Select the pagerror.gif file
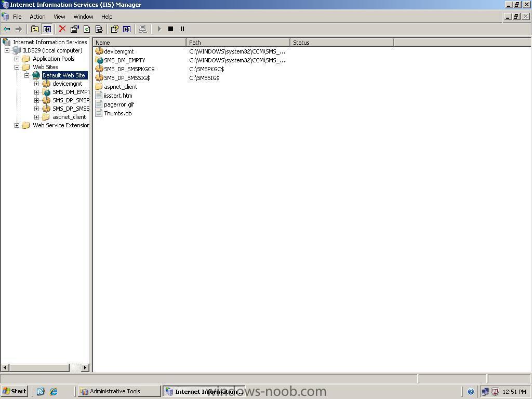The image size is (532, 399). 119,104
